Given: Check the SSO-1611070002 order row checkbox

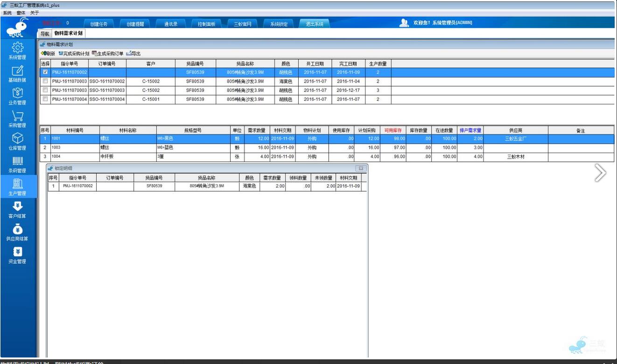Looking at the screenshot, I should 45,81.
